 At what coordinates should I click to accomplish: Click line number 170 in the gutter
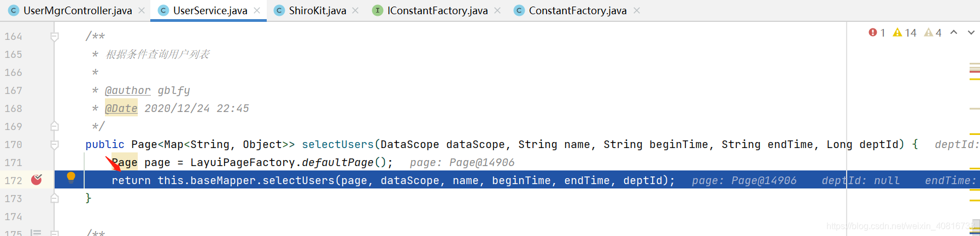click(14, 145)
